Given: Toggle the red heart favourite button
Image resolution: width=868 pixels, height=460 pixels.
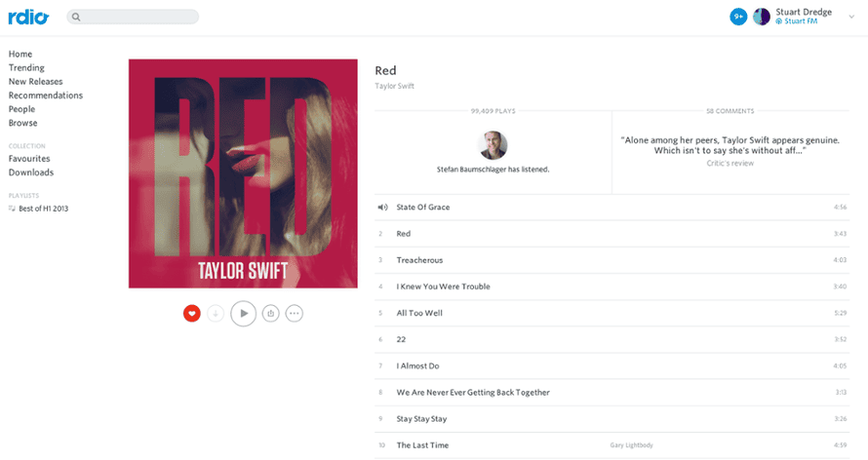Looking at the screenshot, I should (x=191, y=314).
